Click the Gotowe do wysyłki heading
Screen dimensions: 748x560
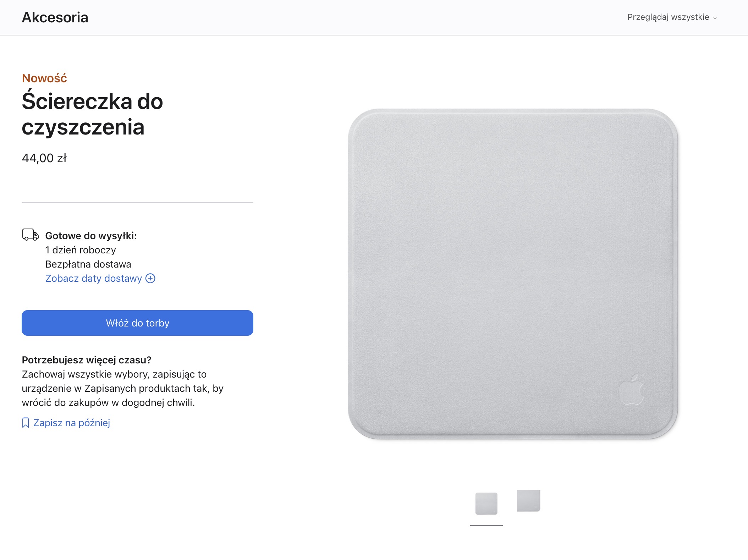tap(91, 236)
